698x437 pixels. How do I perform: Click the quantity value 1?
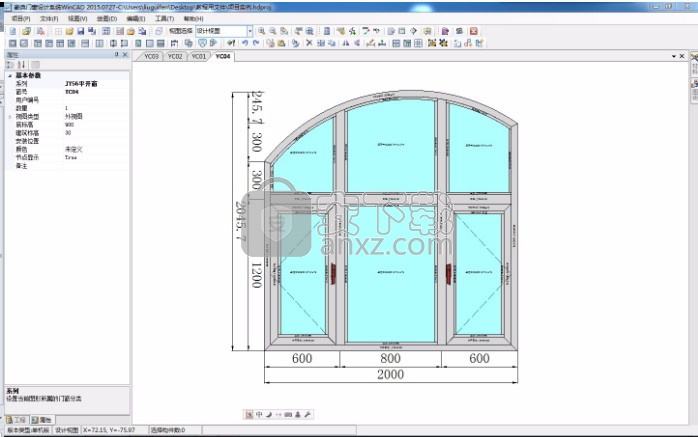pos(96,108)
